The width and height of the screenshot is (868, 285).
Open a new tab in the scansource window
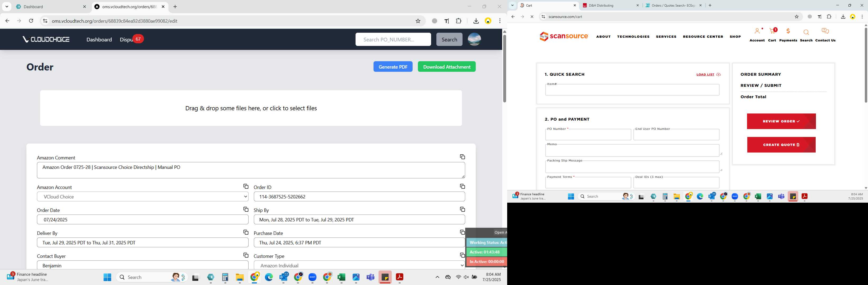(x=710, y=5)
